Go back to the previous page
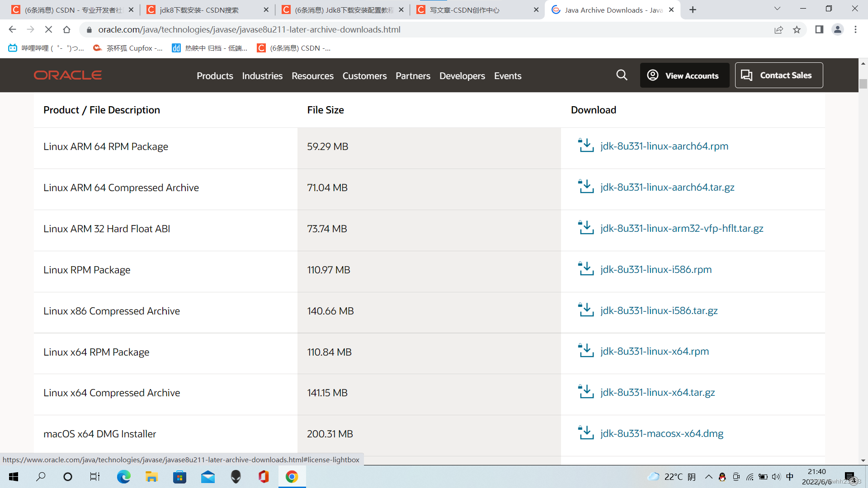 (12, 29)
